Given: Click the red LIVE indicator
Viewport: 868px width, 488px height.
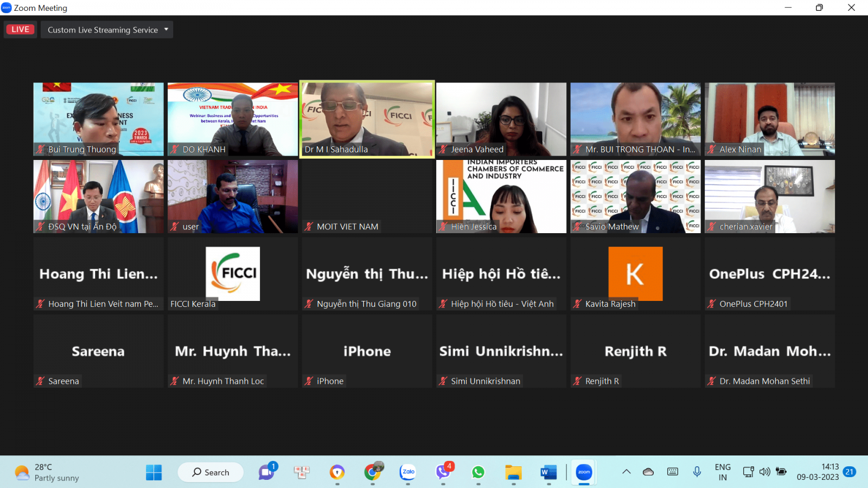Looking at the screenshot, I should point(21,29).
